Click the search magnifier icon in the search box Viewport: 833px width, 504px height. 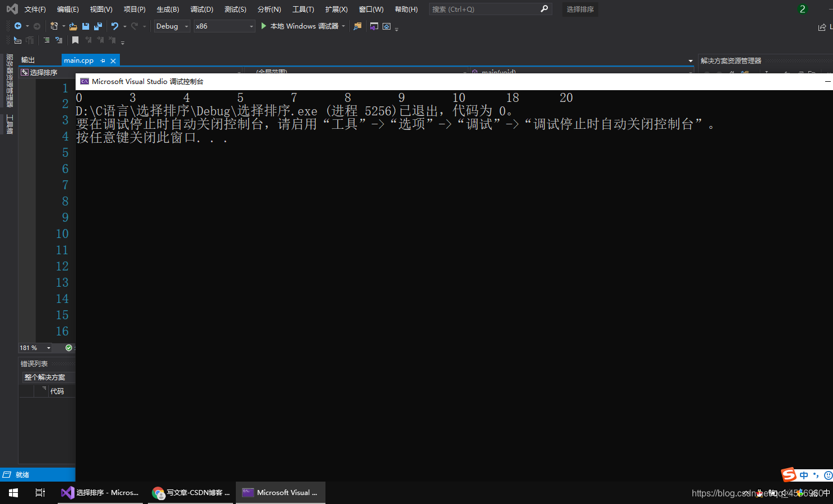pos(544,9)
